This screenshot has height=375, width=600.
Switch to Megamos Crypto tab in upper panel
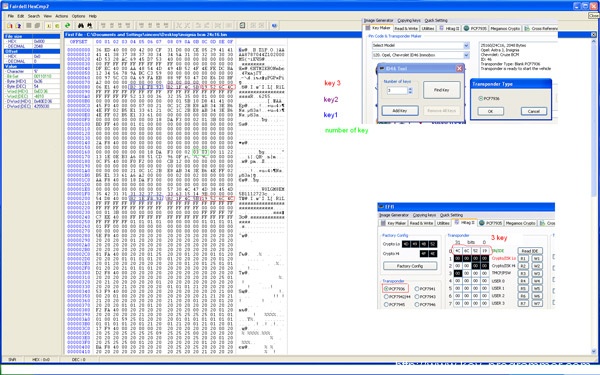(505, 28)
